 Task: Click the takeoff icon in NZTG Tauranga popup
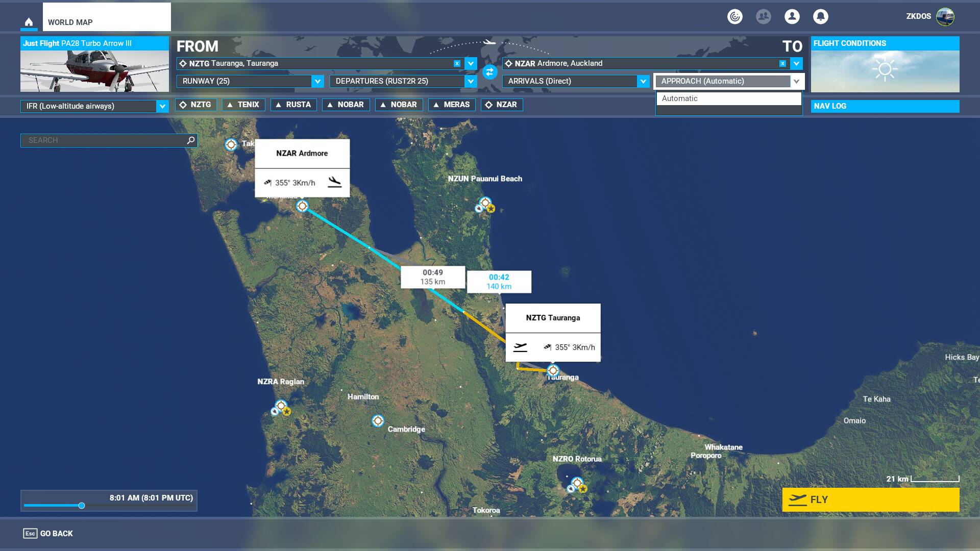[520, 347]
